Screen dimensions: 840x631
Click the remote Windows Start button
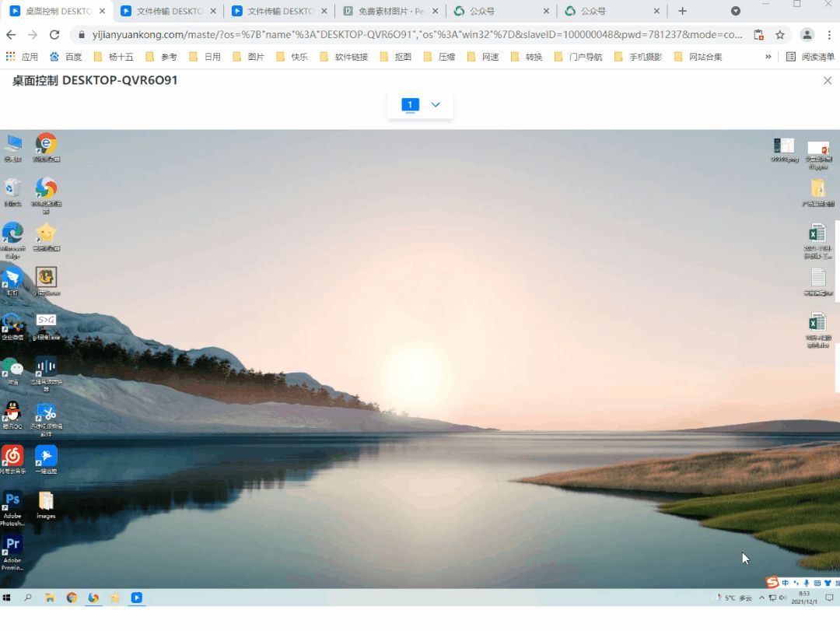pos(7,598)
